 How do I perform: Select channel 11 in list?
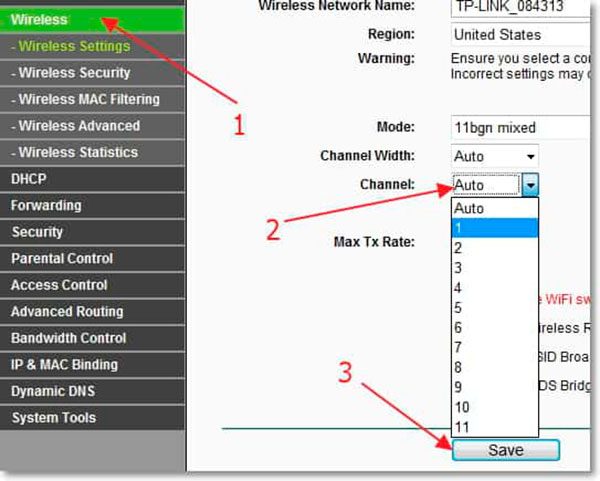(495, 427)
